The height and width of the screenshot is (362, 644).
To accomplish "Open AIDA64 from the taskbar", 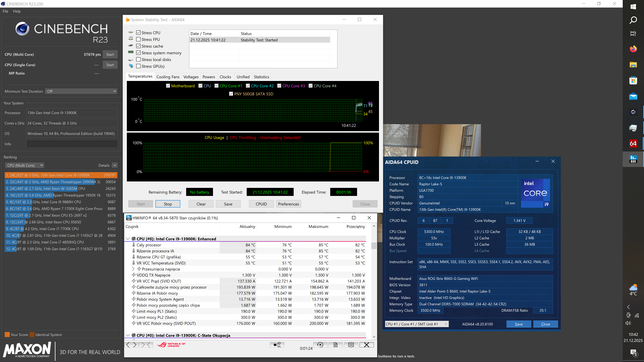I will pos(633,143).
